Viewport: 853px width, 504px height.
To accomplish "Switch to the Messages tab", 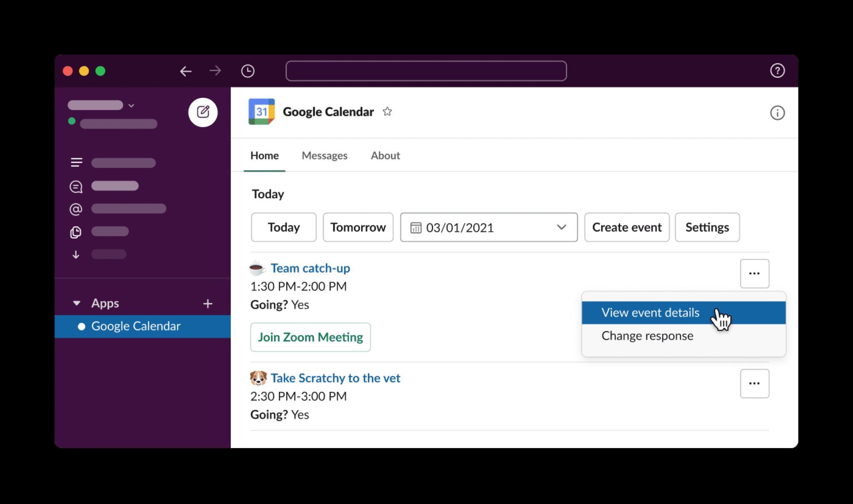I will click(x=324, y=155).
